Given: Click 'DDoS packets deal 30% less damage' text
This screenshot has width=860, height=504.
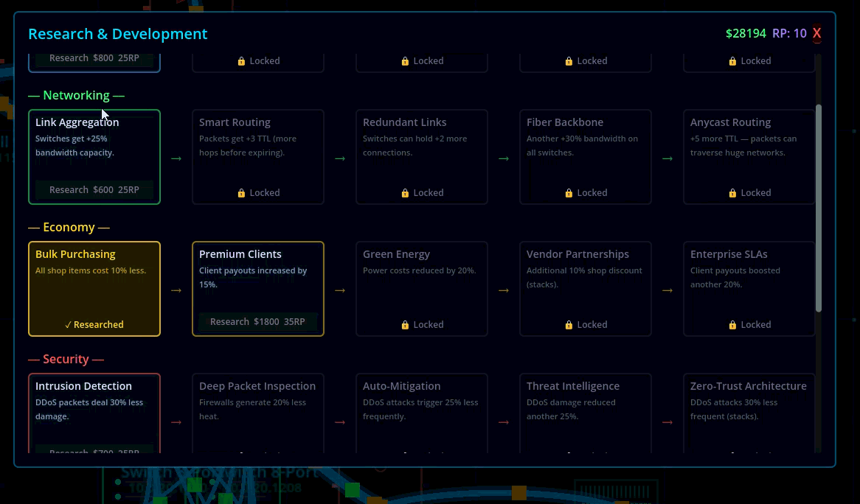Looking at the screenshot, I should pyautogui.click(x=89, y=409).
